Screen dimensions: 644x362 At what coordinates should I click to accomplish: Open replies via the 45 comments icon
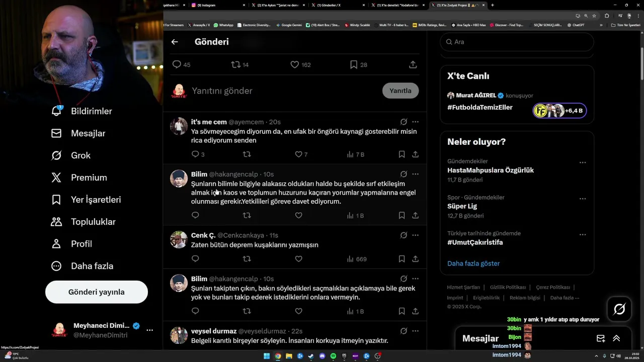181,64
